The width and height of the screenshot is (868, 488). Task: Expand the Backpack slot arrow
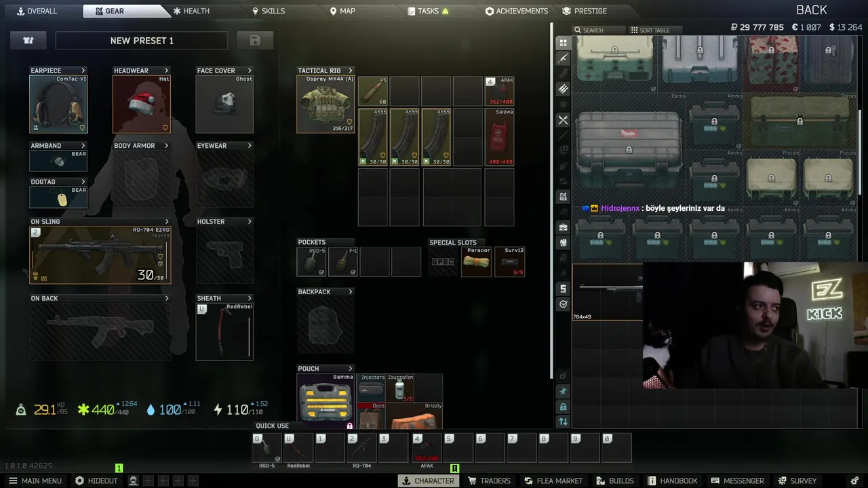pyautogui.click(x=351, y=292)
